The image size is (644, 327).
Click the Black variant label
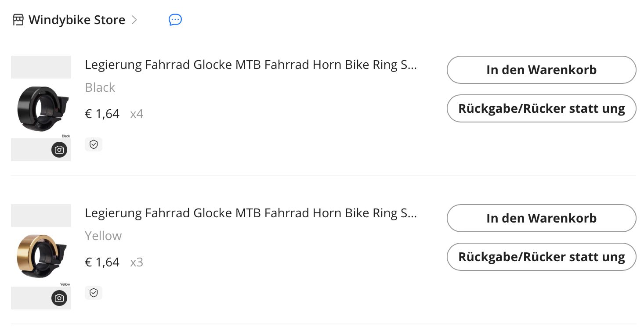tap(100, 88)
